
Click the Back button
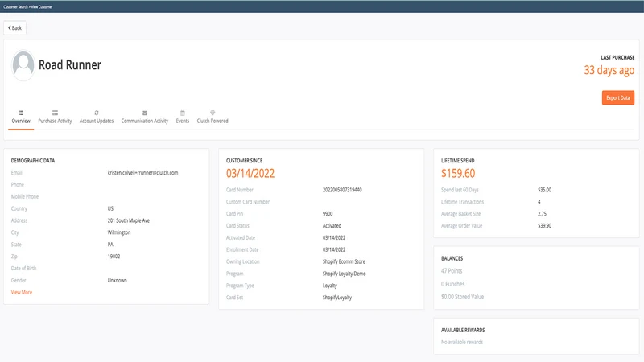[14, 28]
